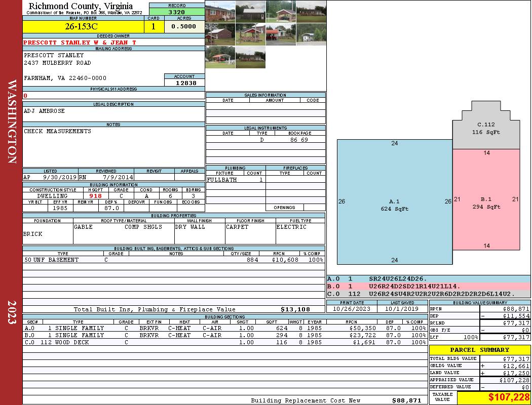Click LAND VALUE amount $17,250
This screenshot has width=532, height=405.
[516, 373]
